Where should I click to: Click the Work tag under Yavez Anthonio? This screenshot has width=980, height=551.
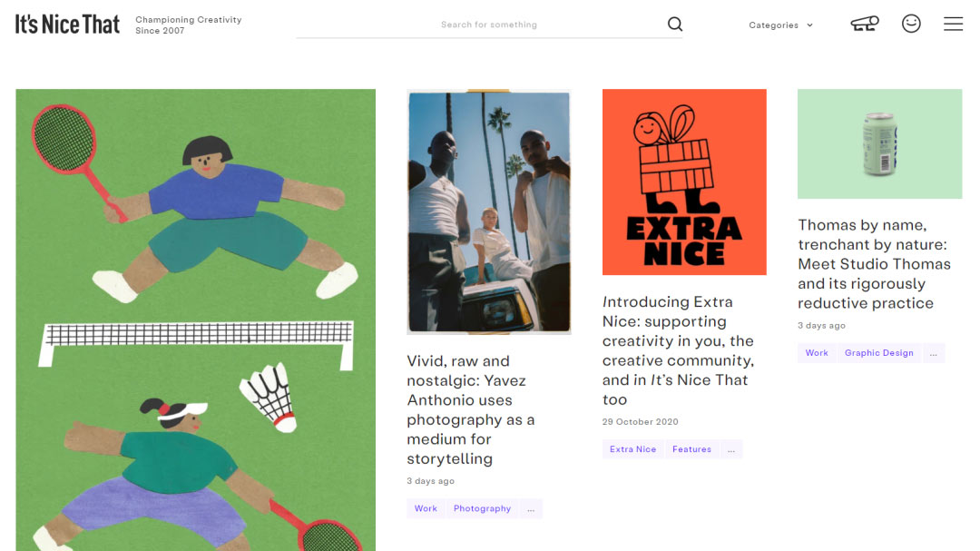pyautogui.click(x=426, y=509)
